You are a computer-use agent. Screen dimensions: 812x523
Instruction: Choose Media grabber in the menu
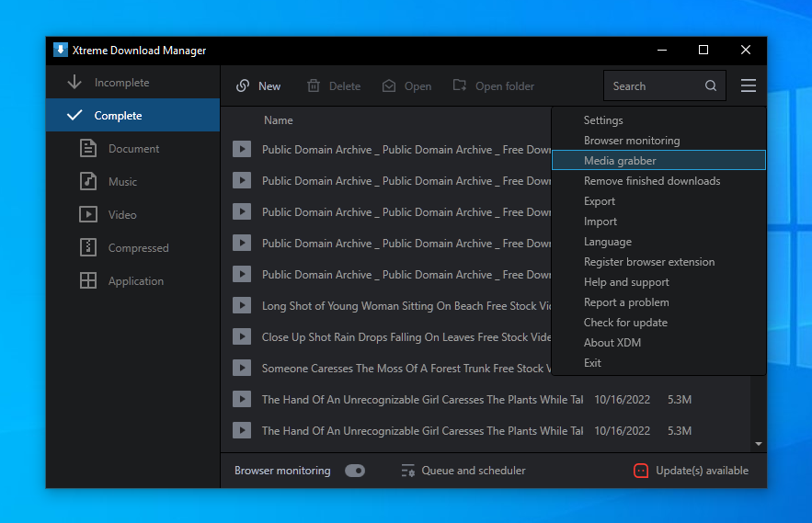point(658,161)
